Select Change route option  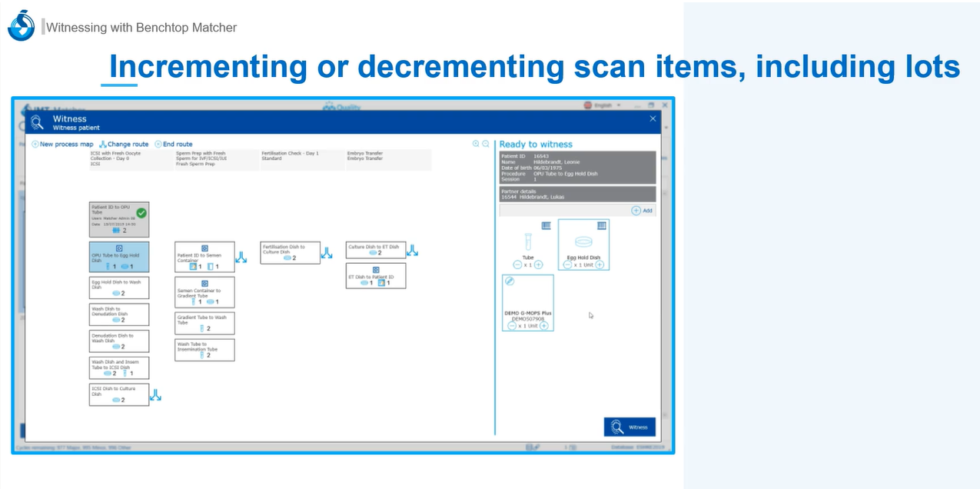tap(124, 144)
